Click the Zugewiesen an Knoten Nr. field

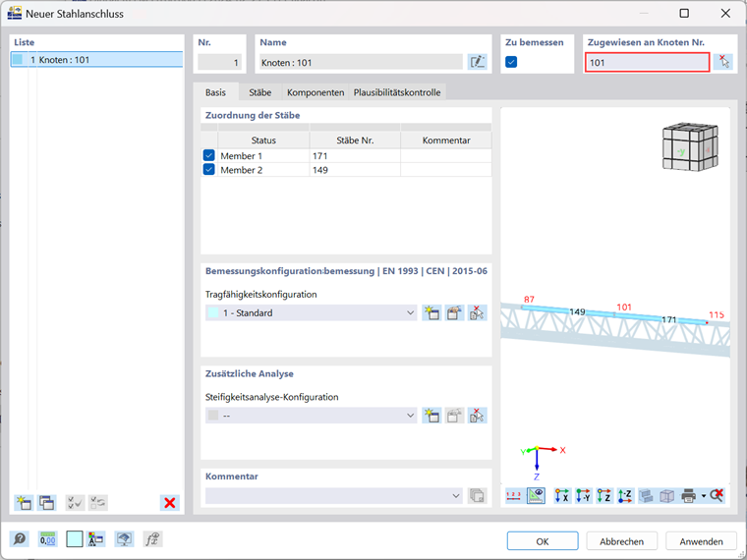click(647, 62)
